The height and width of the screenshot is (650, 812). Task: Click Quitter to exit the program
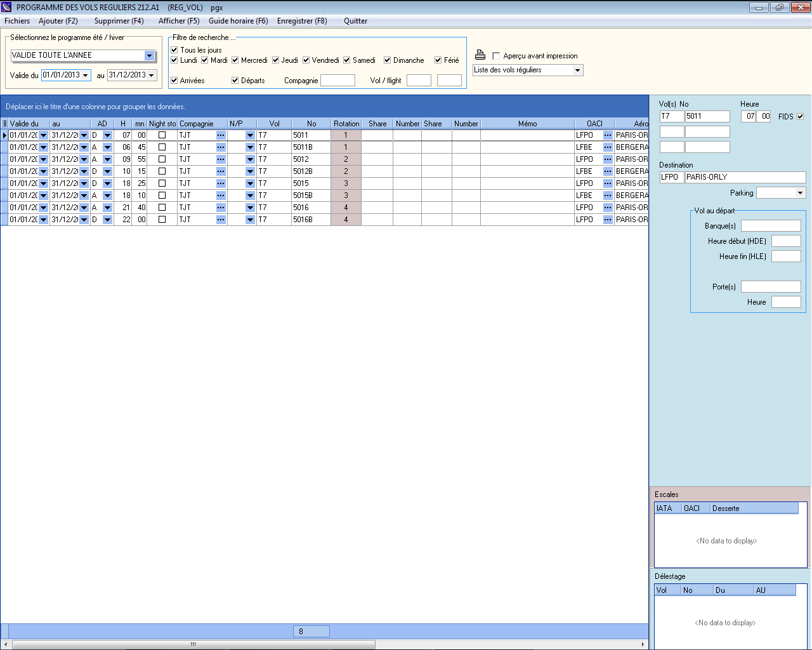pyautogui.click(x=355, y=21)
